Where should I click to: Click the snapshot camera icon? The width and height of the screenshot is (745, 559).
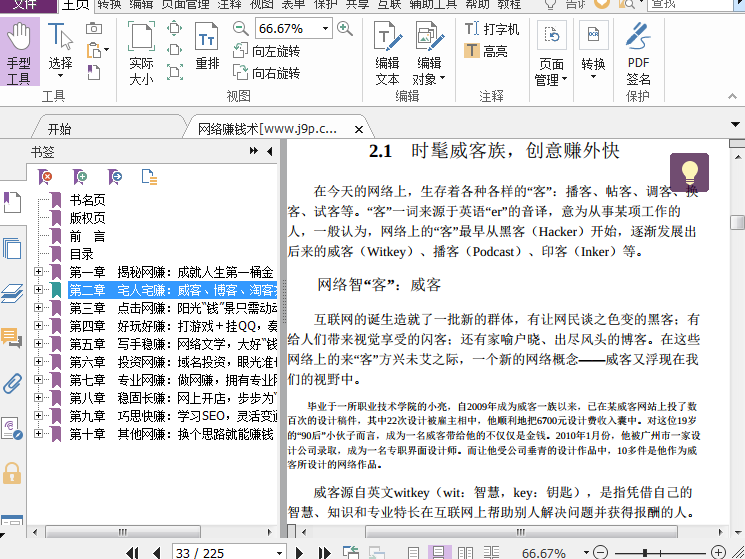point(94,28)
